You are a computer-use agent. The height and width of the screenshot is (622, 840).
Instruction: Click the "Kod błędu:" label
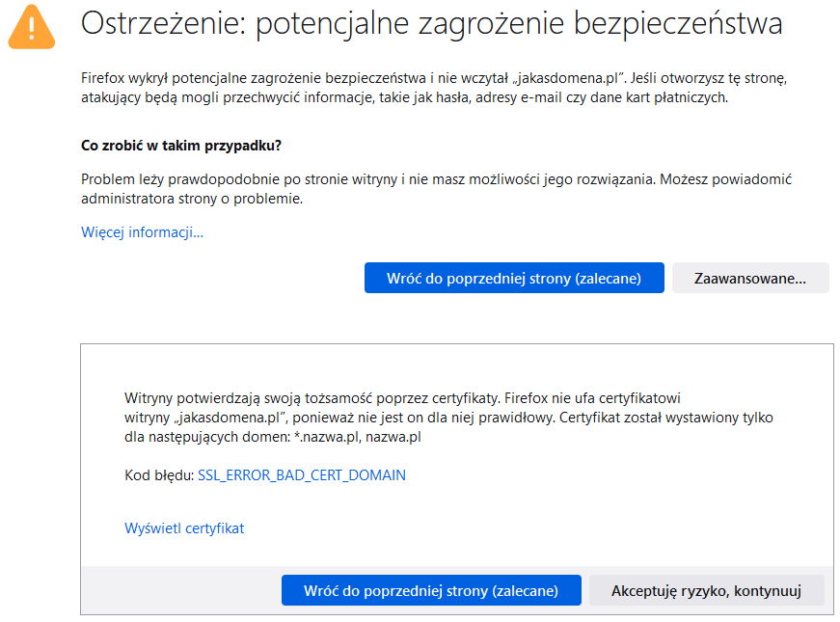159,474
